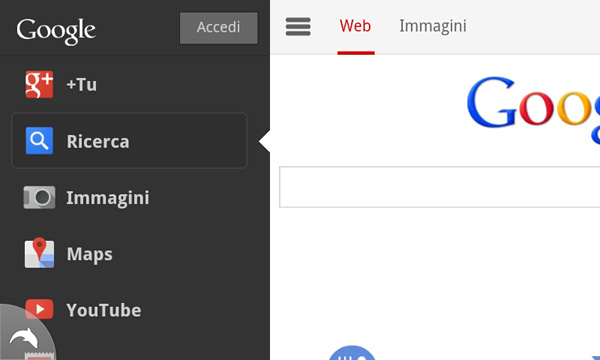Go to the Maps sidebar label
600x360 pixels.
click(x=90, y=254)
